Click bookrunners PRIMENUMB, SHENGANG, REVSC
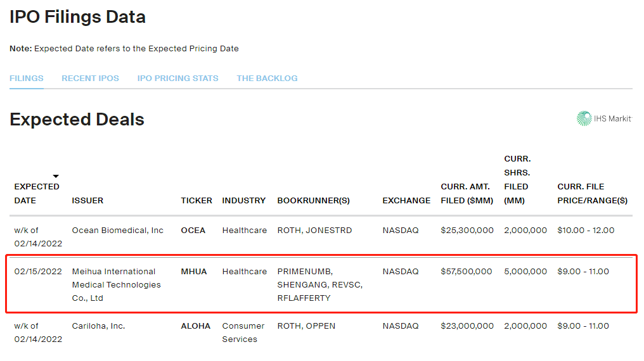Screen dimensions: 644x361 tap(319, 285)
